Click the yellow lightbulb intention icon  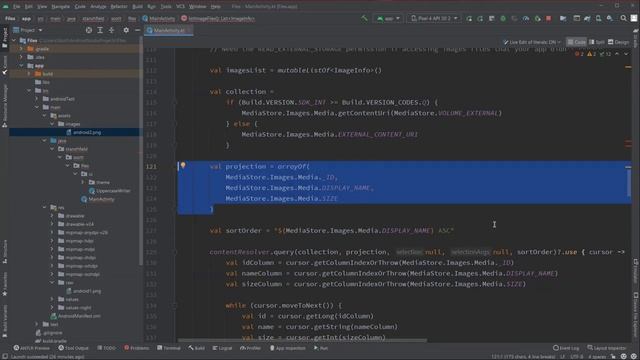click(x=183, y=165)
